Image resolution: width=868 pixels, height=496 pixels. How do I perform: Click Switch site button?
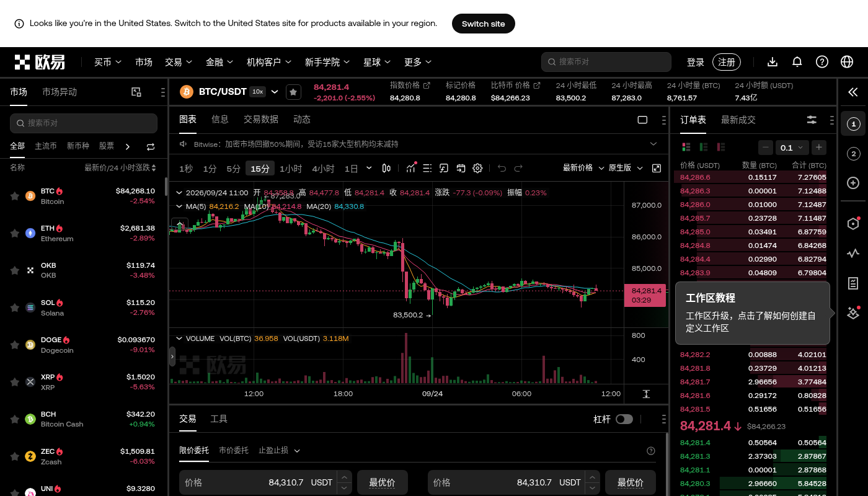pos(484,24)
